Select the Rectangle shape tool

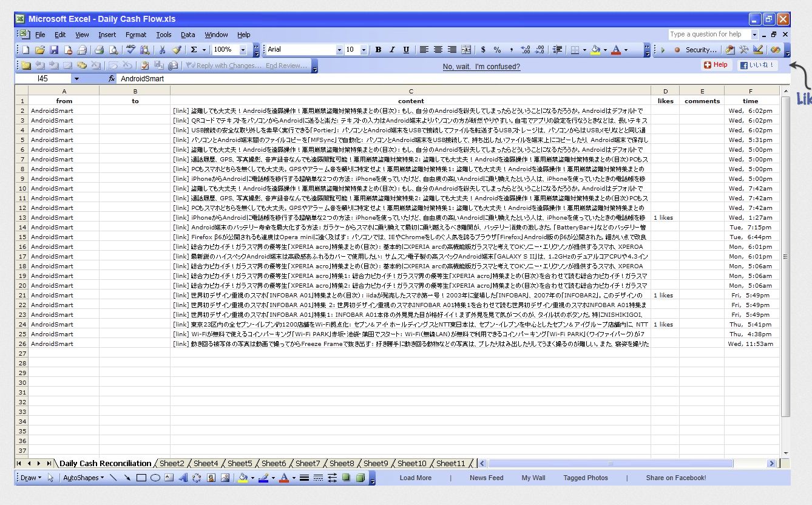(141, 478)
